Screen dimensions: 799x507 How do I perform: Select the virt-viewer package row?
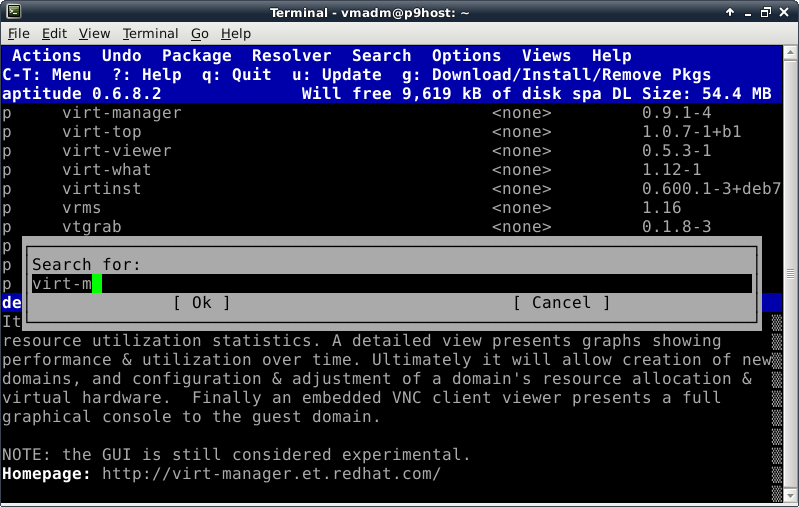[116, 151]
